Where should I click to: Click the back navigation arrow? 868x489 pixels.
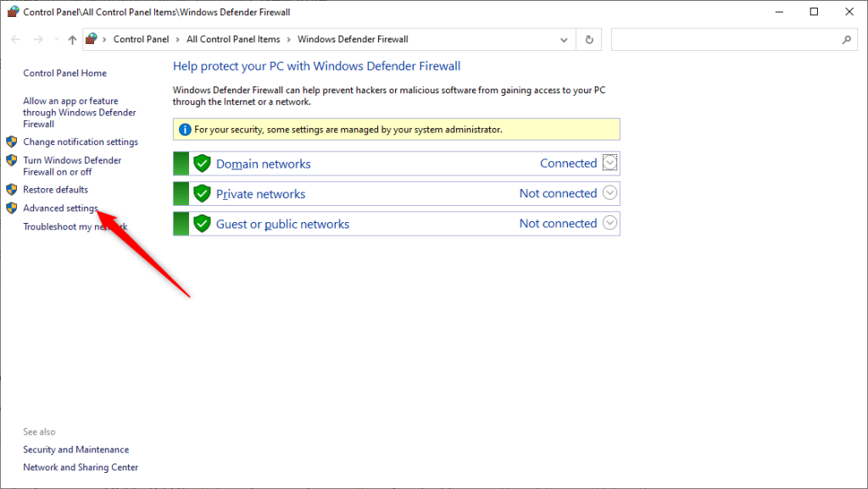click(x=15, y=39)
